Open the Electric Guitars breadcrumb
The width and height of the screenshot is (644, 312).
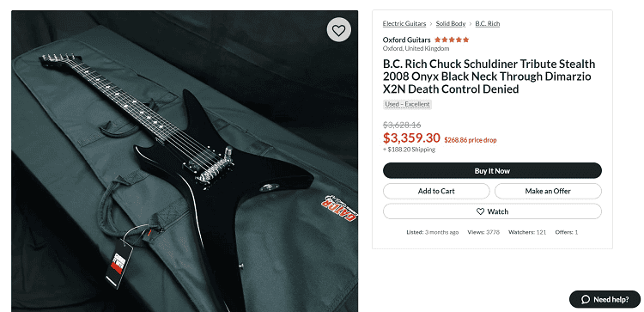coord(404,24)
